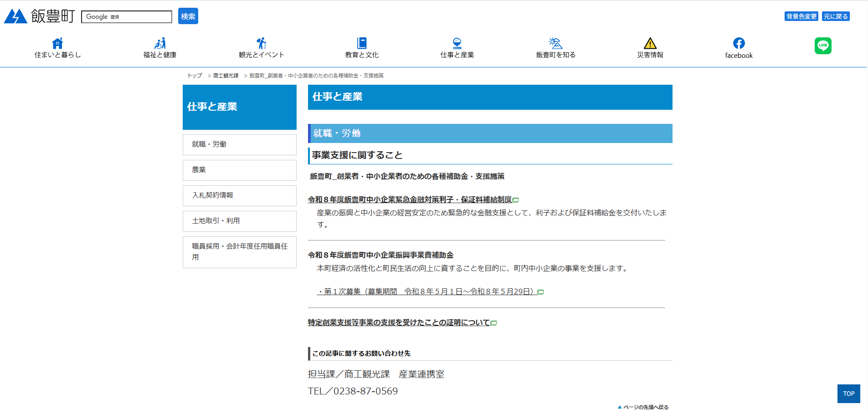Image resolution: width=868 pixels, height=414 pixels.
Task: Click the description starting 本町経済の活性化と町民生活
Action: coord(473,268)
